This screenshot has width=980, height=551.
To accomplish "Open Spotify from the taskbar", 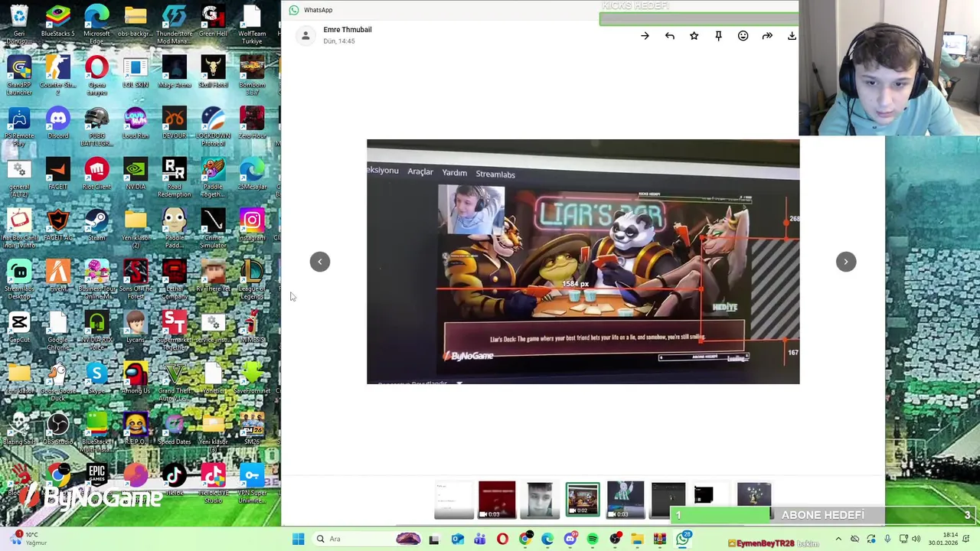I will point(593,539).
